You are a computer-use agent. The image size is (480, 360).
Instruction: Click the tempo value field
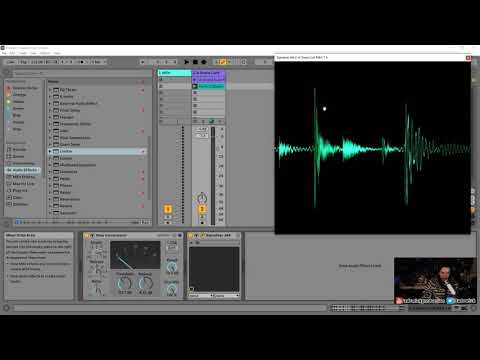click(37, 62)
